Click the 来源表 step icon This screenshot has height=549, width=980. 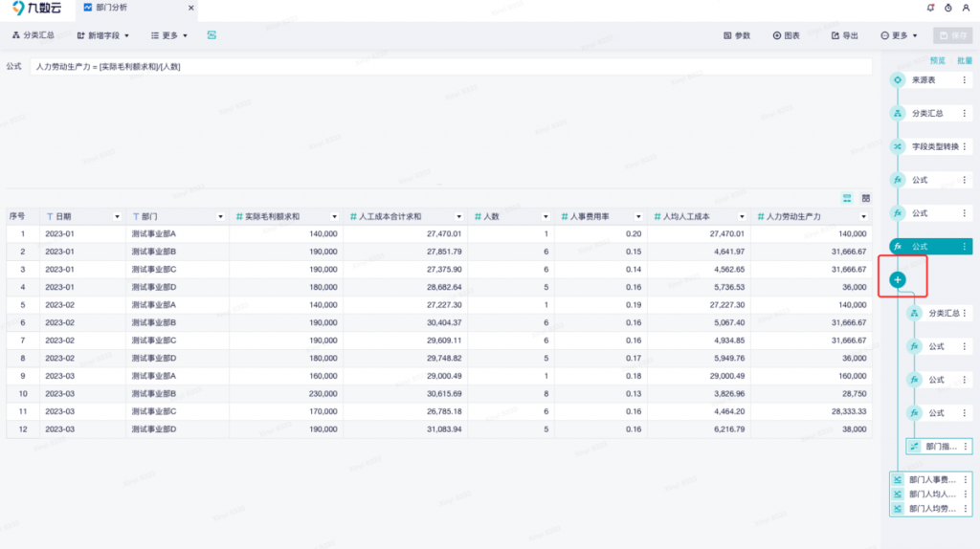point(898,80)
